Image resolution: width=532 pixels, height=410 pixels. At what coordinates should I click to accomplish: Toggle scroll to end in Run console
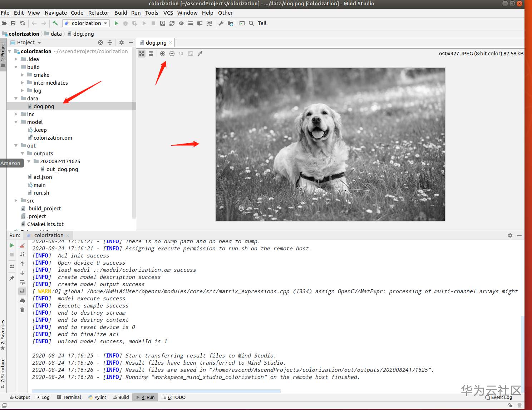pyautogui.click(x=22, y=291)
